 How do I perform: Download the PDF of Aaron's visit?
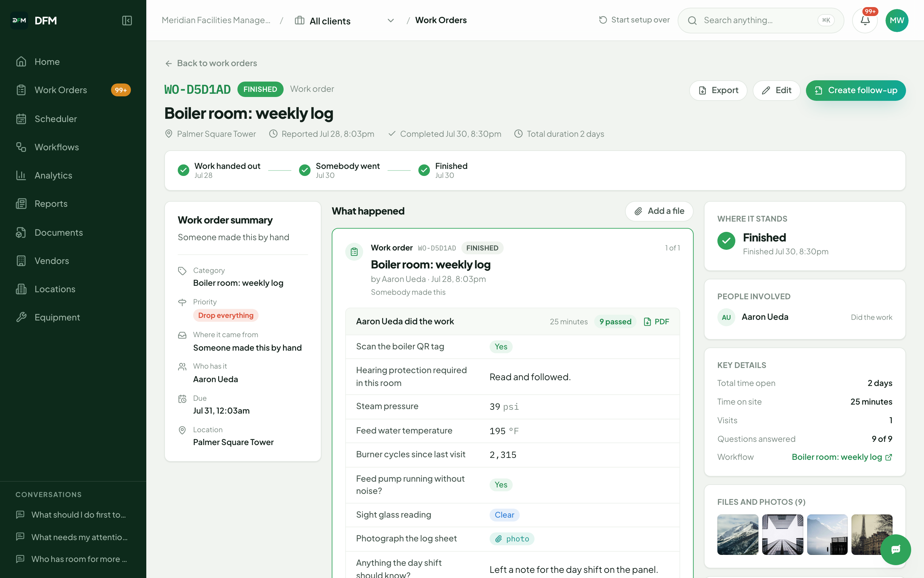[x=656, y=321]
